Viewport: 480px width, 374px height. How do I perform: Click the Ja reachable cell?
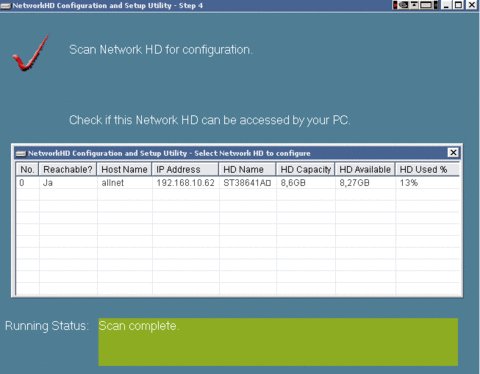(x=68, y=183)
